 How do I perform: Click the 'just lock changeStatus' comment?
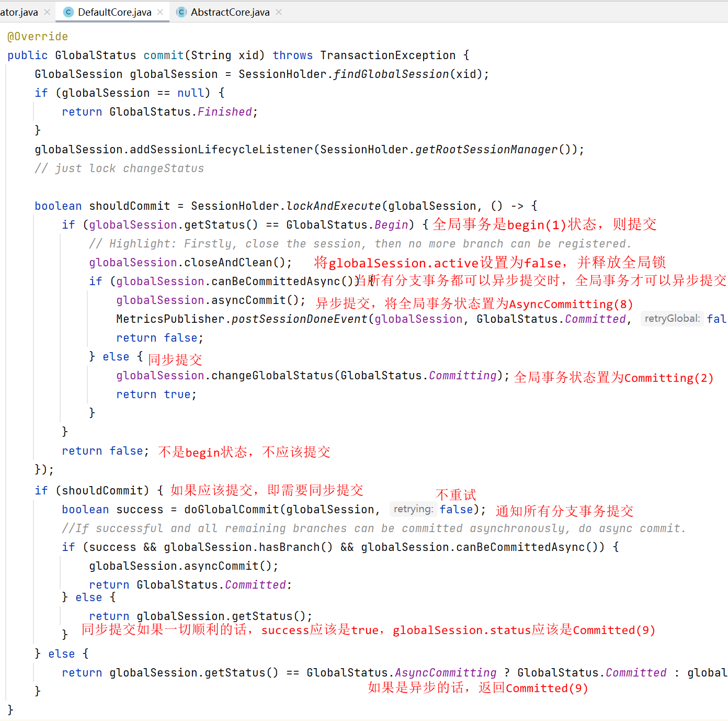(x=119, y=168)
